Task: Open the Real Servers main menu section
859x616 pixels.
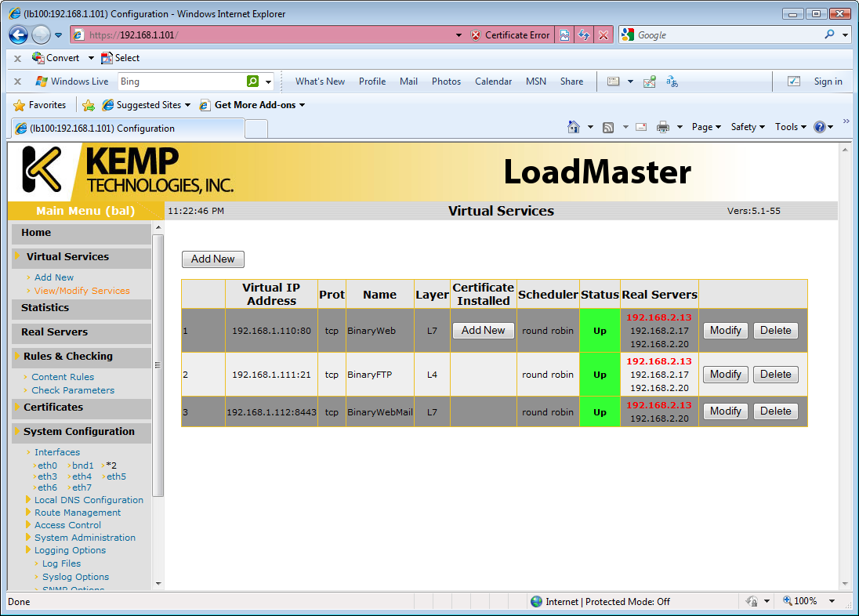Action: [81, 332]
